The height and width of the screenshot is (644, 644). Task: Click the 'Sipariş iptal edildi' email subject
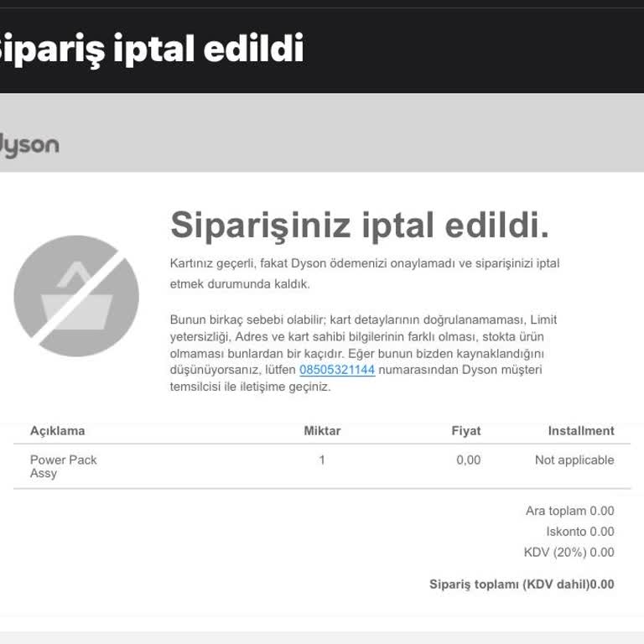click(x=152, y=49)
